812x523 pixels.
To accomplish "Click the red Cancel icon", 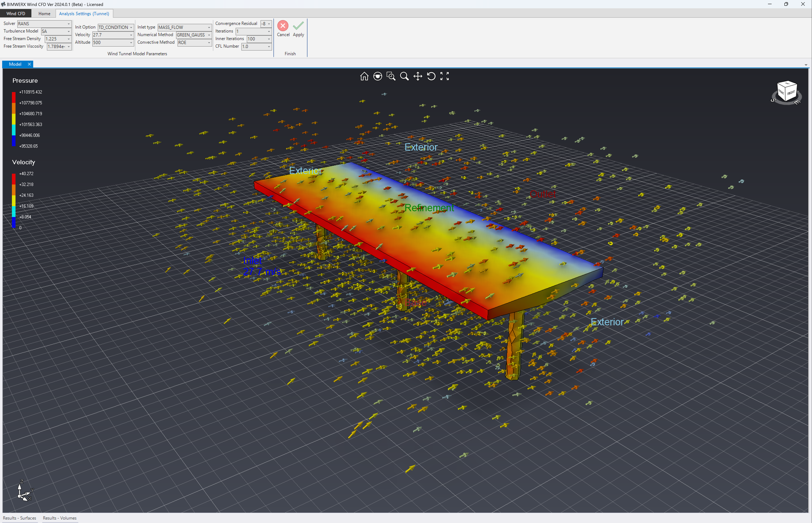I will [x=283, y=26].
